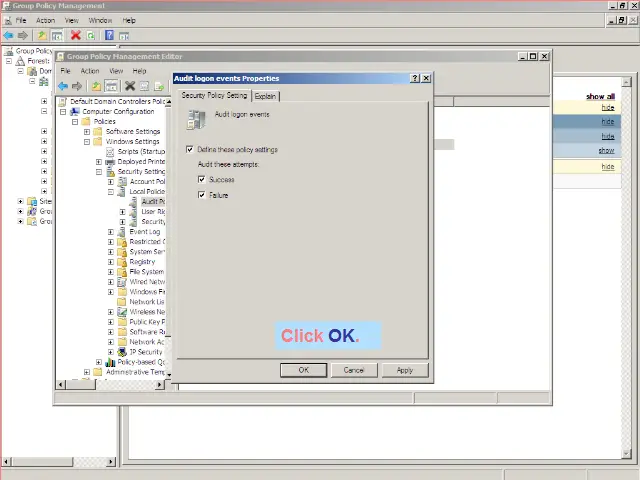
Task: Click delete X icon in Editor toolbar
Action: point(130,86)
